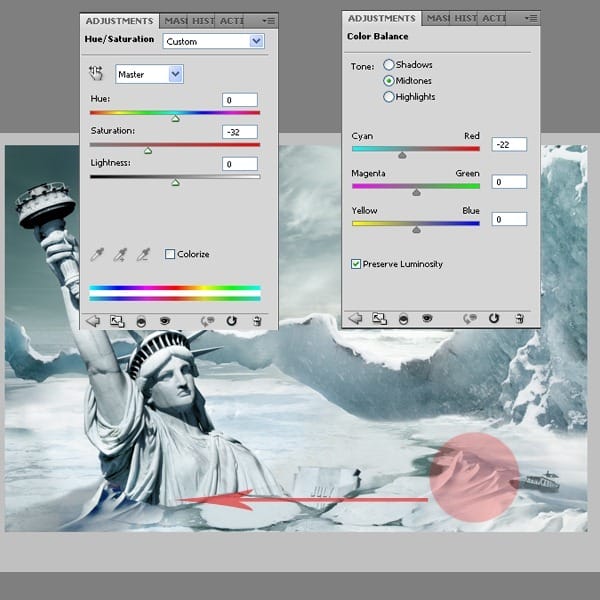
Task: Switch to Actions tab in Hue/Saturation panel
Action: click(x=231, y=21)
